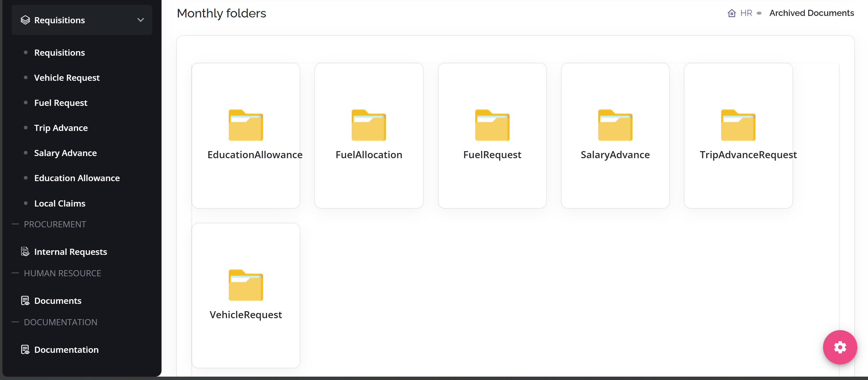The height and width of the screenshot is (380, 868).
Task: Click the Documentation sidebar icon
Action: coord(25,349)
